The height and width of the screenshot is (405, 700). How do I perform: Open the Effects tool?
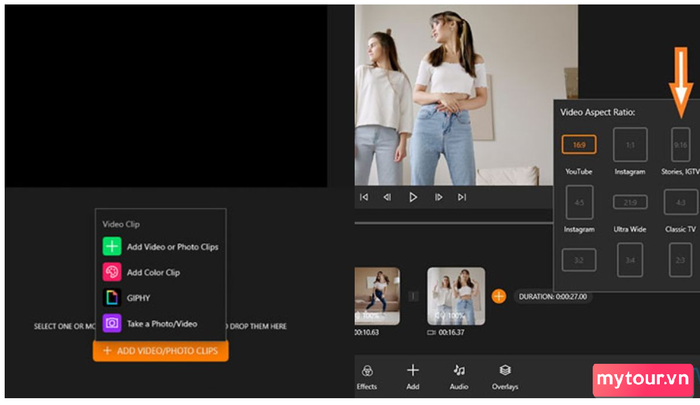tap(367, 376)
